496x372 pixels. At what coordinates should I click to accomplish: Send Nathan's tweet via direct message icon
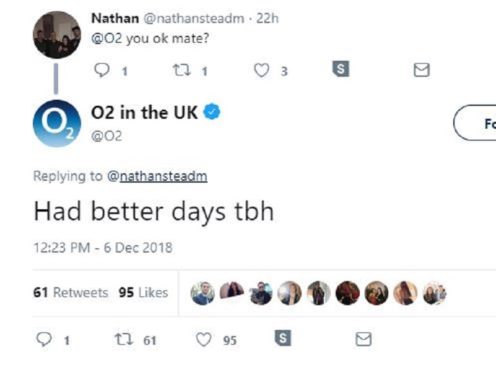pos(422,70)
